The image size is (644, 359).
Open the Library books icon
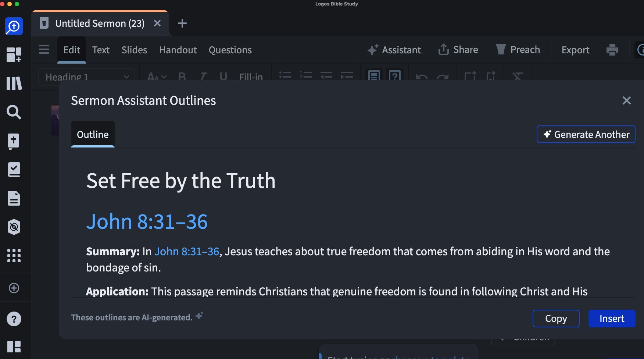14,83
